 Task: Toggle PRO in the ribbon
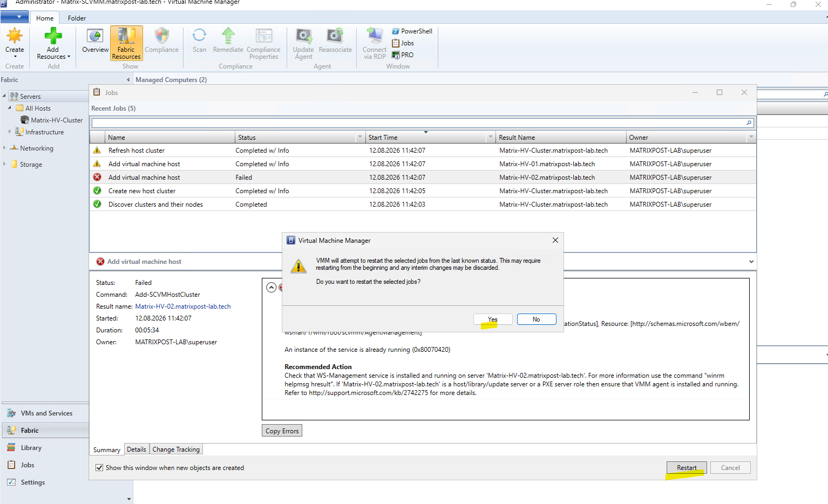pyautogui.click(x=403, y=55)
